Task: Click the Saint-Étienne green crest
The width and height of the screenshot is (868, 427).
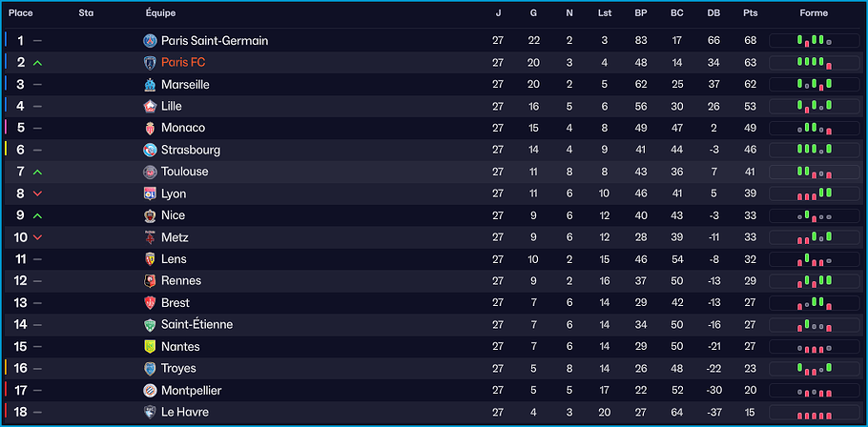Action: pyautogui.click(x=150, y=325)
